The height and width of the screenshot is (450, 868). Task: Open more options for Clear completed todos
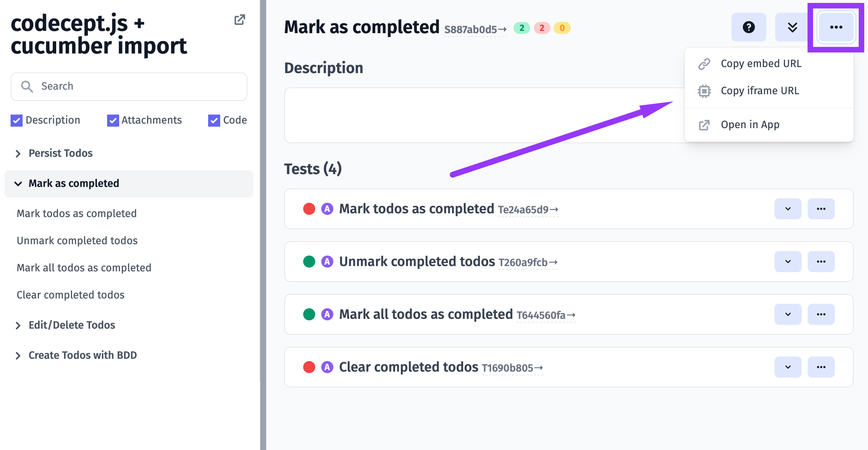point(821,367)
